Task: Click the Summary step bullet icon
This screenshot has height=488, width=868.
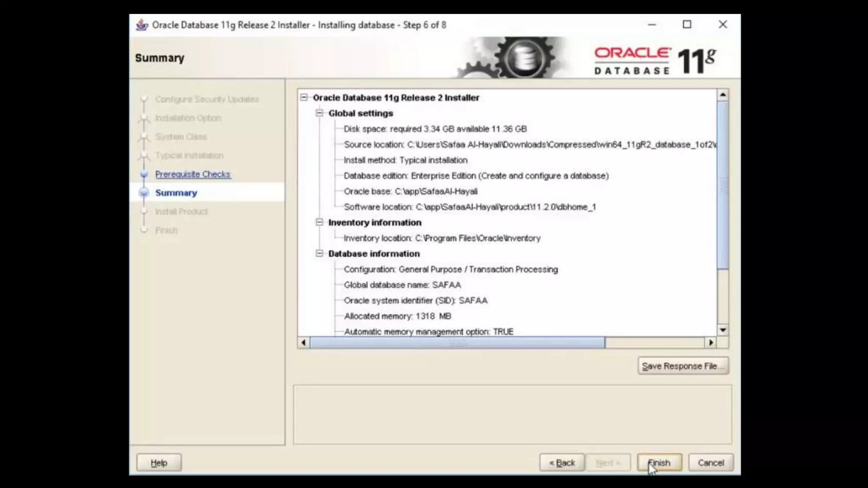Action: [x=144, y=193]
